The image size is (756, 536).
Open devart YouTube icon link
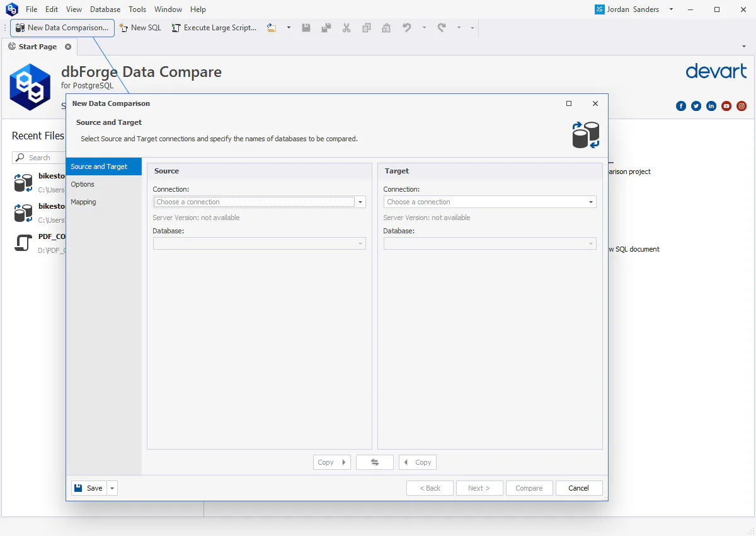(x=726, y=106)
